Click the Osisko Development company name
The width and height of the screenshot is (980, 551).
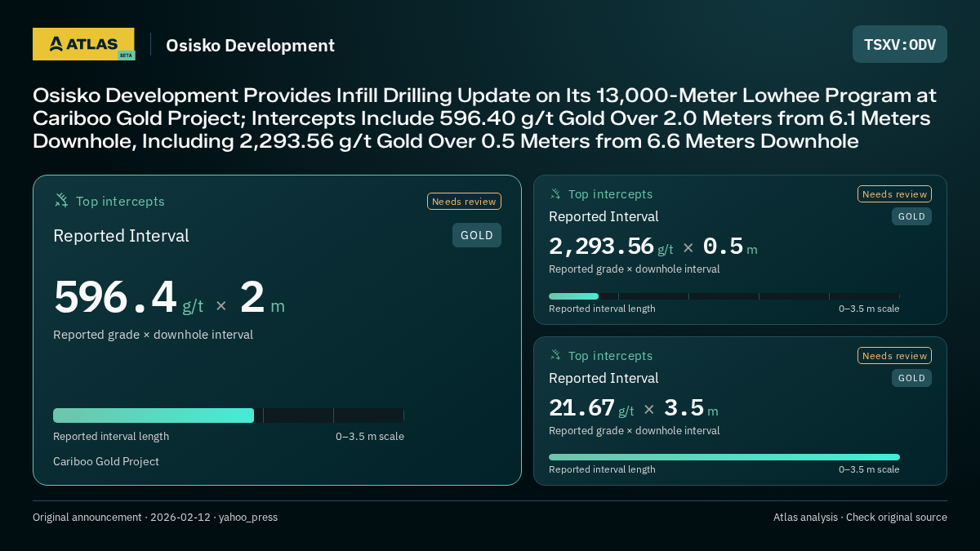(x=250, y=46)
